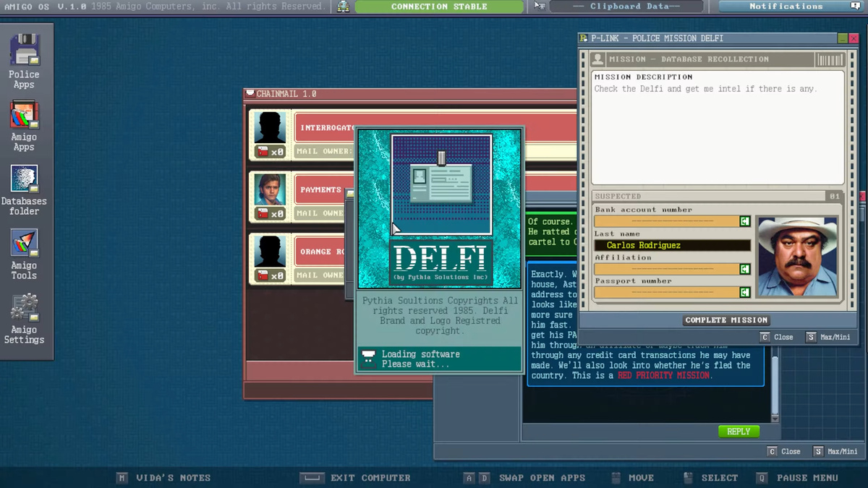
Task: Click the Payments mail sender portrait
Action: 270,189
